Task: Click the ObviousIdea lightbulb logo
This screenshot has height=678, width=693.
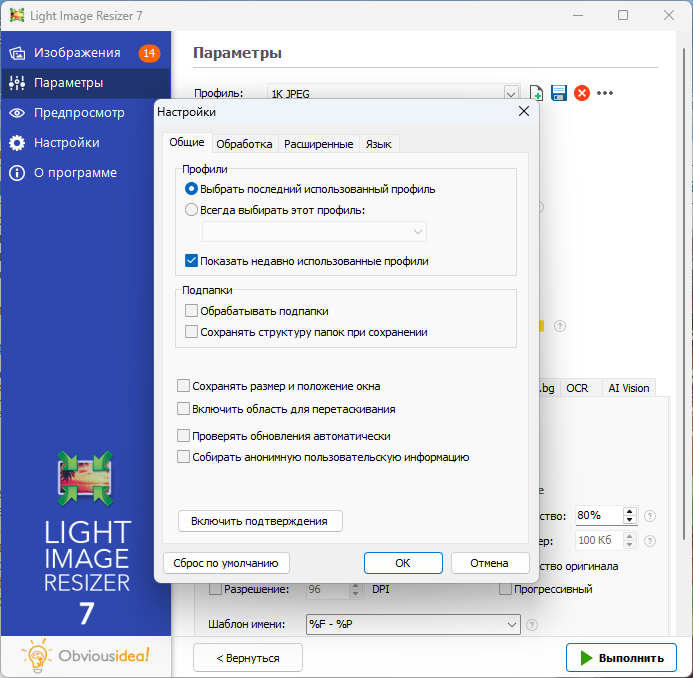Action: (x=36, y=656)
